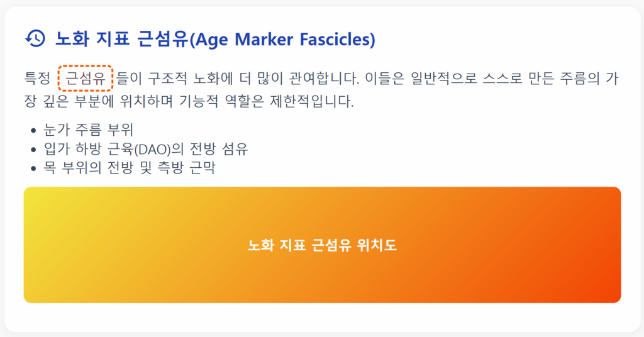Viewport: 644px width, 337px height.
Task: Click the history clock icon beside the title
Action: [x=35, y=38]
